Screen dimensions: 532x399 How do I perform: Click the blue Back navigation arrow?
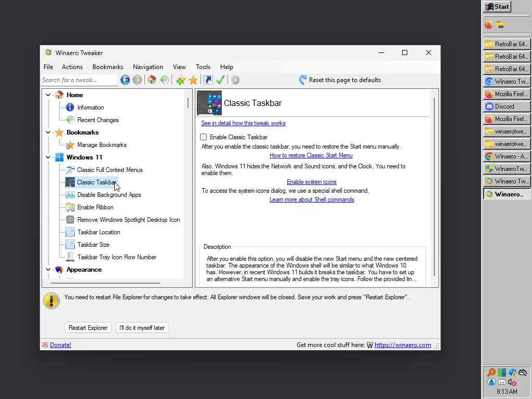tap(125, 80)
